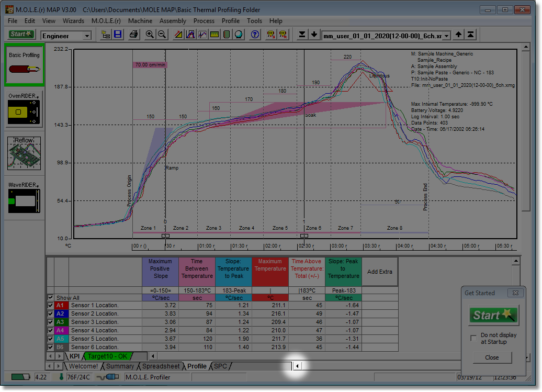Viewport: 542px width, 392px height.
Task: Click the second yellow M.O.L.E. mascot icon
Action: [283, 35]
